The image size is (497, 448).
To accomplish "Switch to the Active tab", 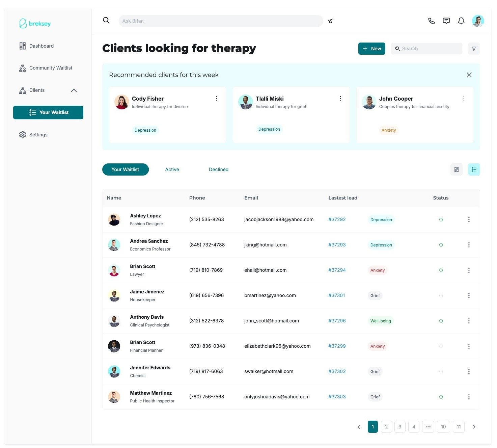I will pos(172,169).
